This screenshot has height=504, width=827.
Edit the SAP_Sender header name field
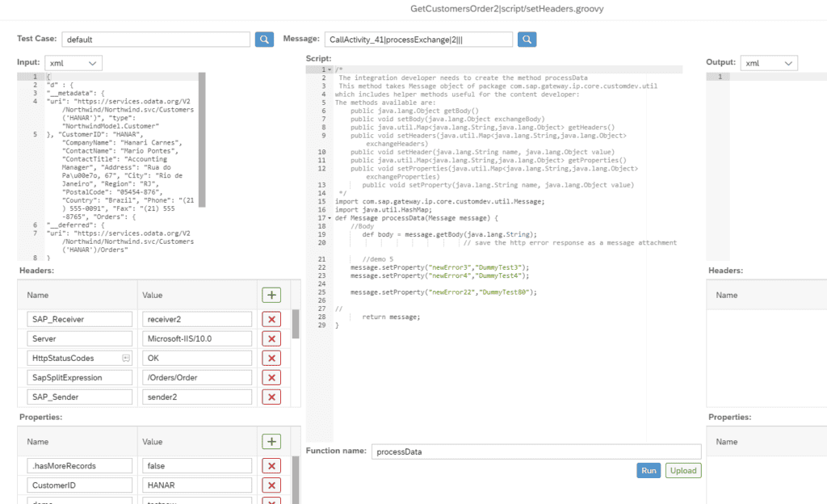tap(80, 397)
